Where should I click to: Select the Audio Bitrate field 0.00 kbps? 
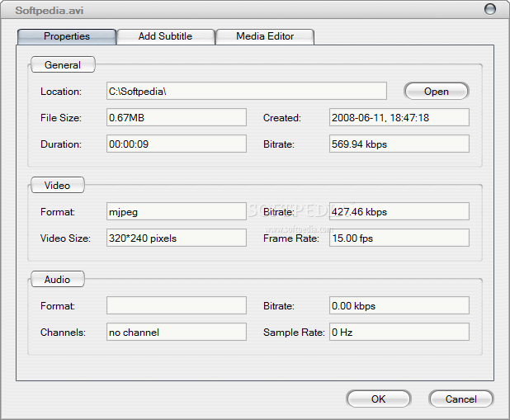pyautogui.click(x=399, y=305)
